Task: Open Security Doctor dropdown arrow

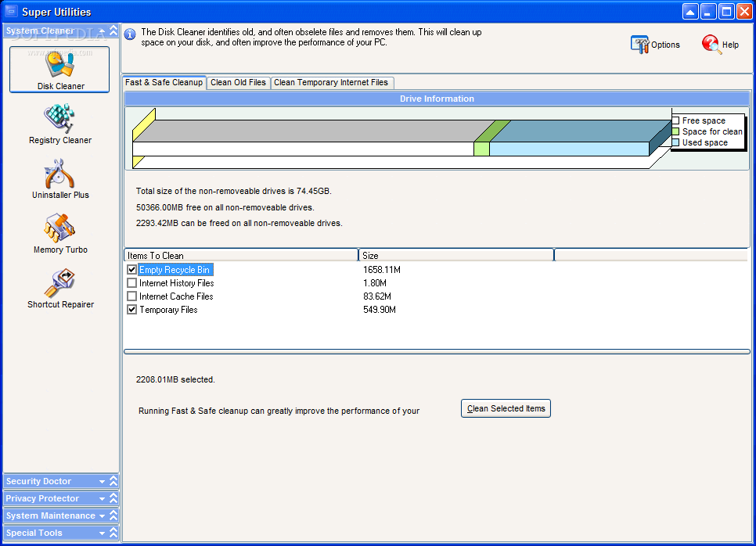Action: point(102,481)
